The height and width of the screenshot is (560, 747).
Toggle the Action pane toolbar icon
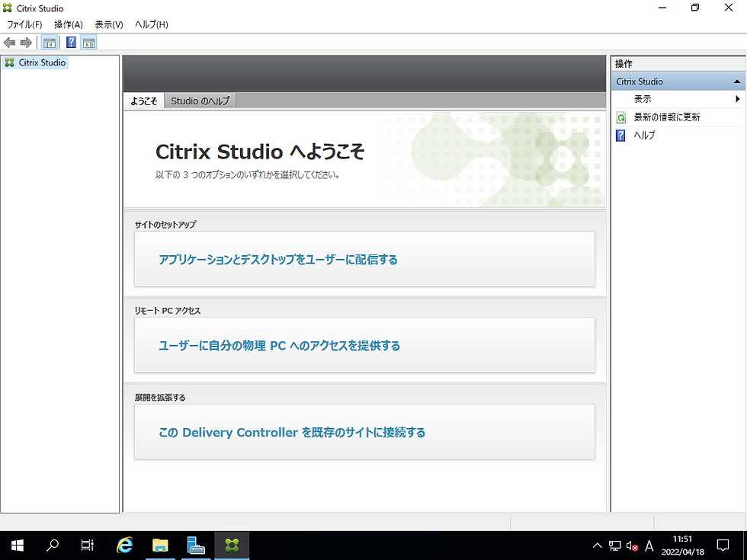88,43
